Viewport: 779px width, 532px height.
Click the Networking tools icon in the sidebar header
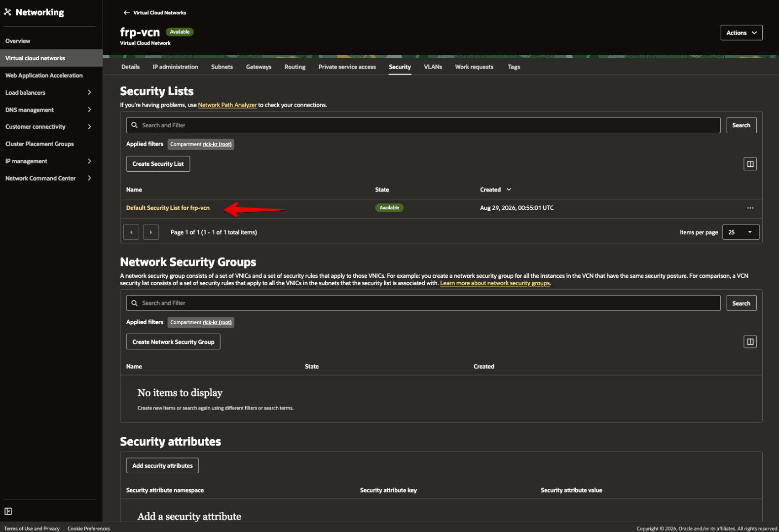(7, 12)
